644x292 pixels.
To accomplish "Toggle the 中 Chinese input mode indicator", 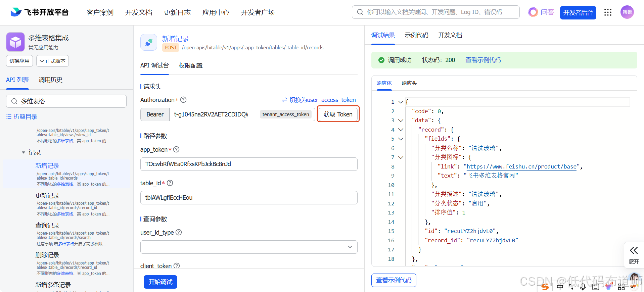I will pos(560,287).
